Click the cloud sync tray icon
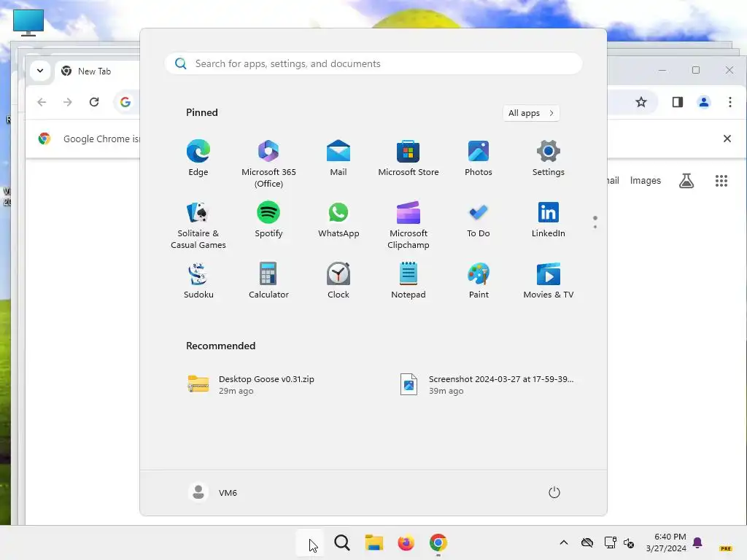The height and width of the screenshot is (560, 747). point(587,542)
